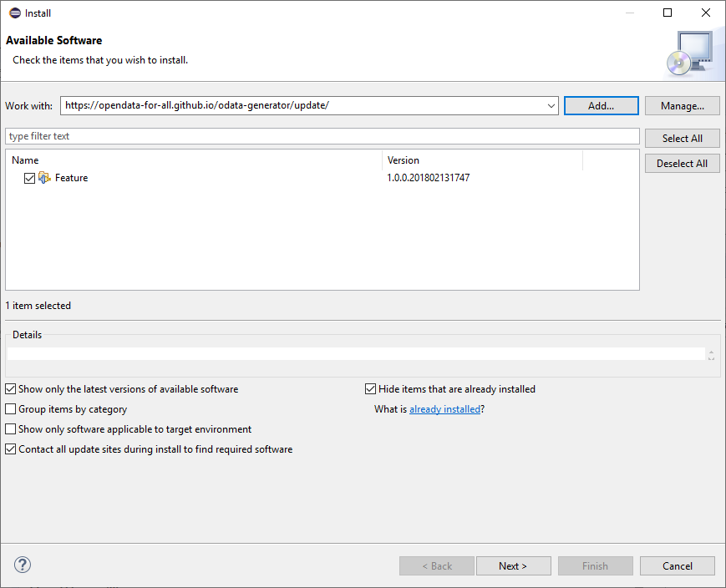Viewport: 726px width, 588px height.
Task: Toggle Hide items that are already installed
Action: point(371,389)
